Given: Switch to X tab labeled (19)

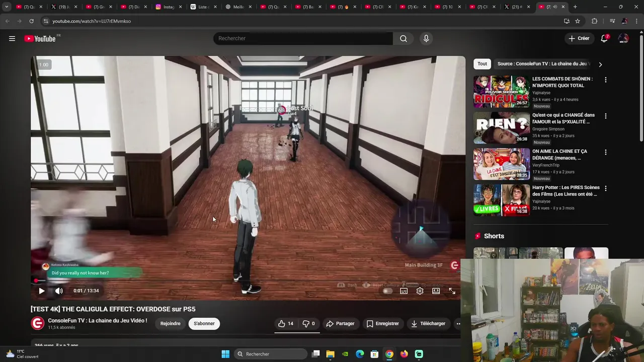Looking at the screenshot, I should coord(64,7).
